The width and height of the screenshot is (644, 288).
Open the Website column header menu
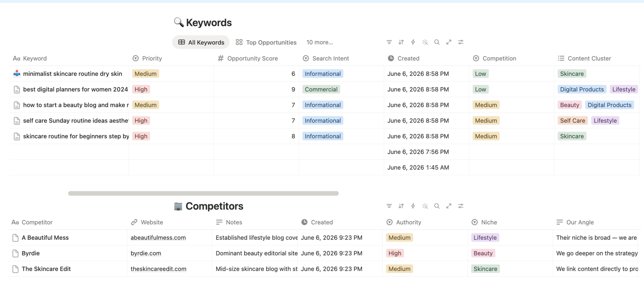click(x=170, y=222)
